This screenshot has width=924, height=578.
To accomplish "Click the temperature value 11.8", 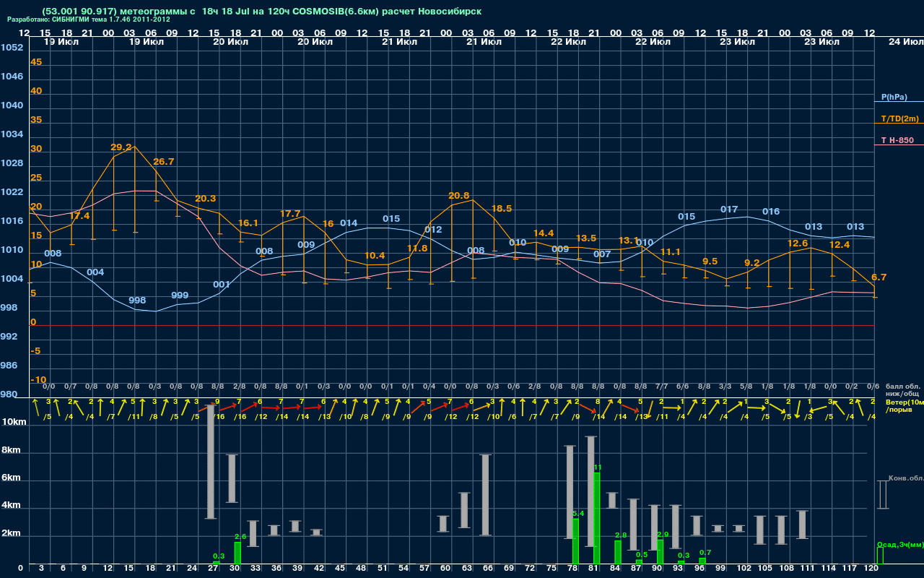I will pos(417,249).
